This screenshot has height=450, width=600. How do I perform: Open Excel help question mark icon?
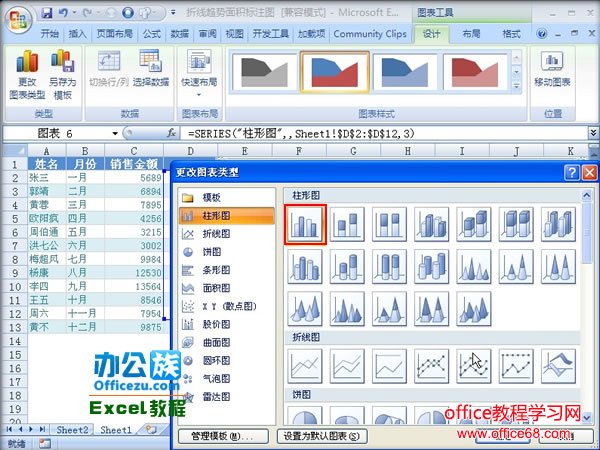(541, 34)
